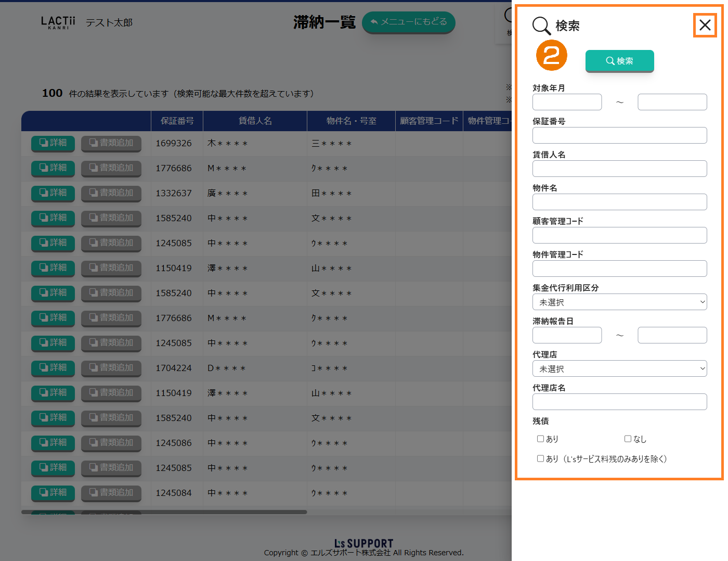Click 書類追加 for guarantee number 1704224
The width and height of the screenshot is (728, 561).
tap(111, 368)
